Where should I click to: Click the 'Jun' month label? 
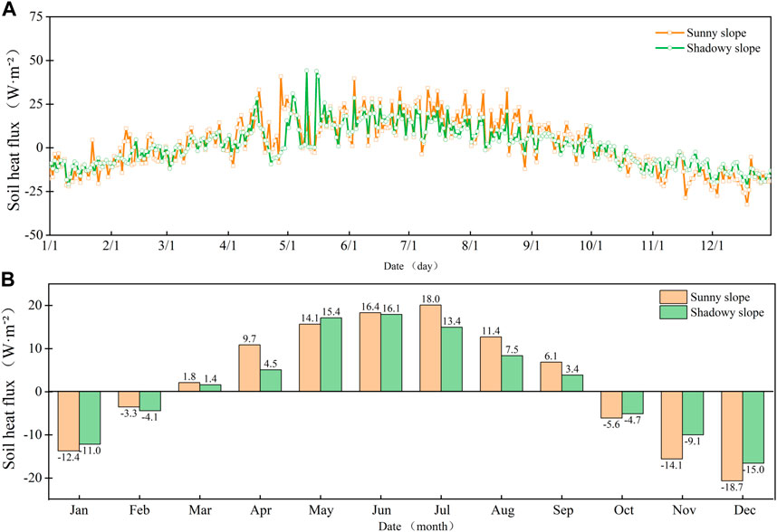click(x=381, y=509)
